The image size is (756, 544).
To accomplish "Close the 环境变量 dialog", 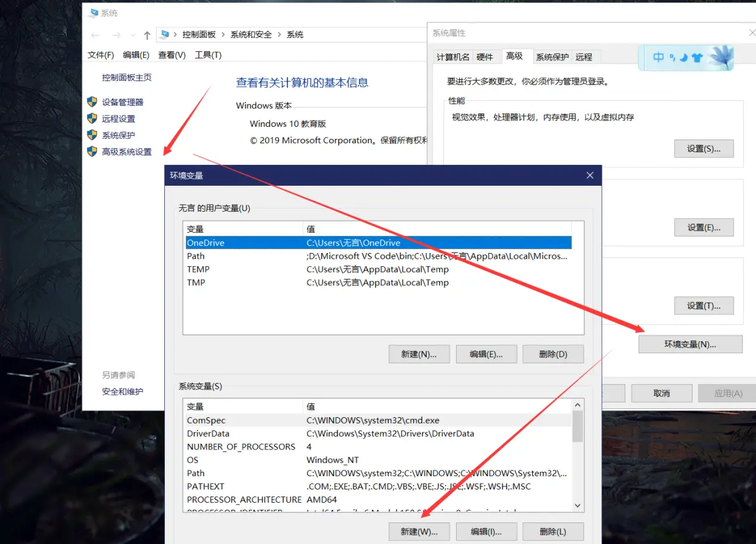I will point(590,176).
